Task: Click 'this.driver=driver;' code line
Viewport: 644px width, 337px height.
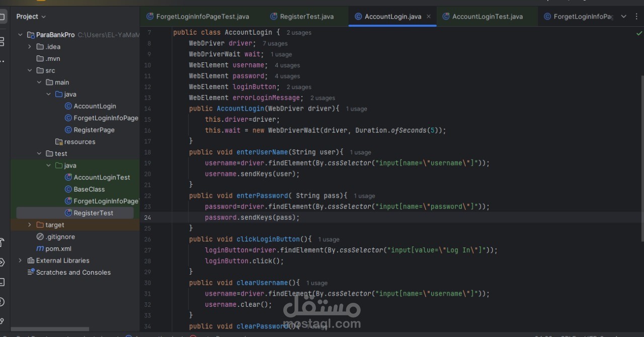Action: [x=242, y=120]
